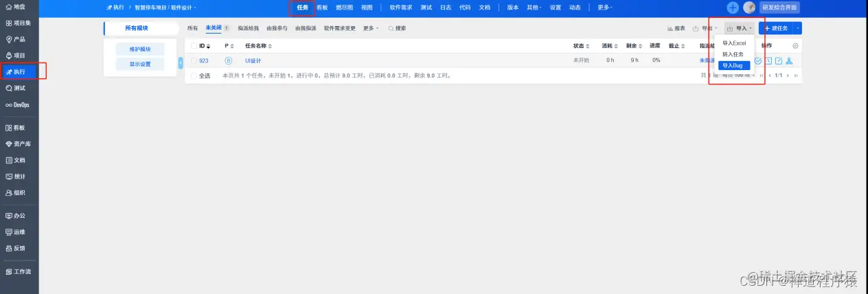
Task: Expand 更多 dropdown in the filter bar
Action: tap(371, 28)
